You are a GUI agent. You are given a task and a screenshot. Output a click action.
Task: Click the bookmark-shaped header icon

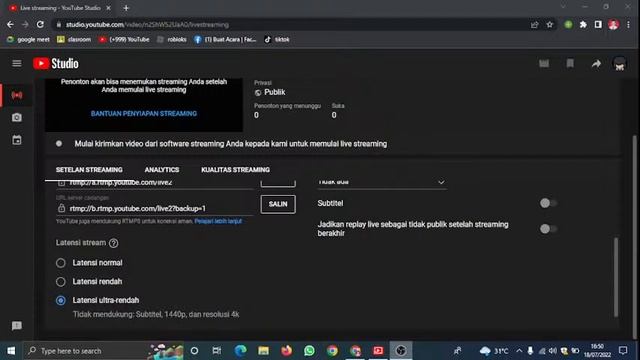(570, 64)
